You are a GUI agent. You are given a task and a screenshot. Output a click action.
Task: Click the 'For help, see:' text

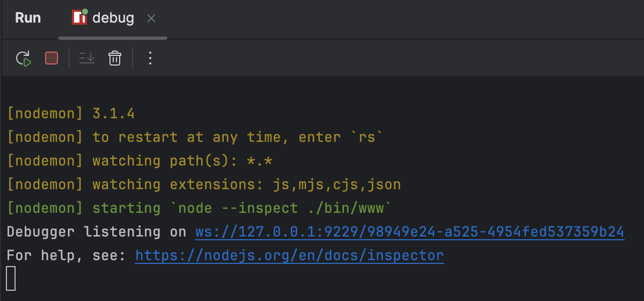(x=67, y=255)
